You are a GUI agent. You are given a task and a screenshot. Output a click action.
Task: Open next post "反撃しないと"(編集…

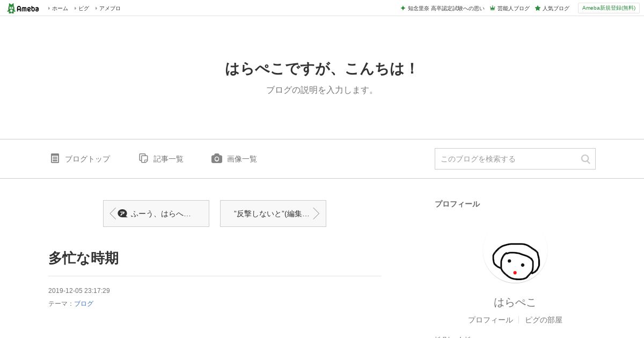273,214
